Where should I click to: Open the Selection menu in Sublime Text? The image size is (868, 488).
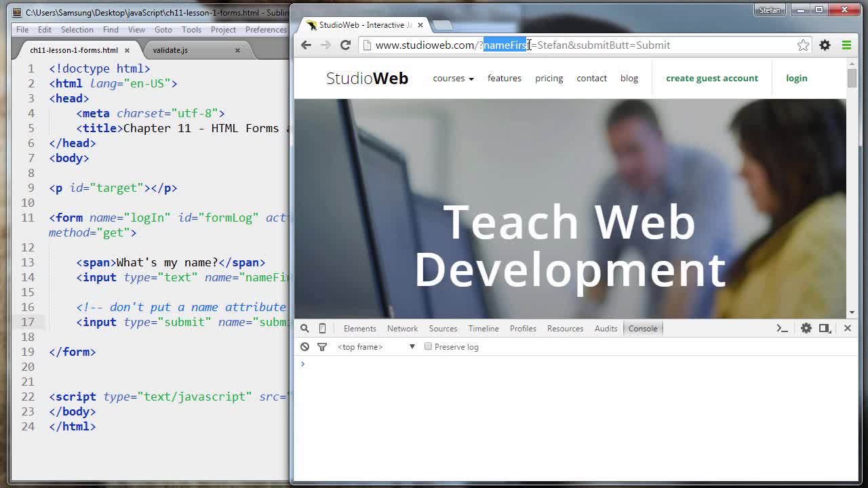pyautogui.click(x=77, y=30)
